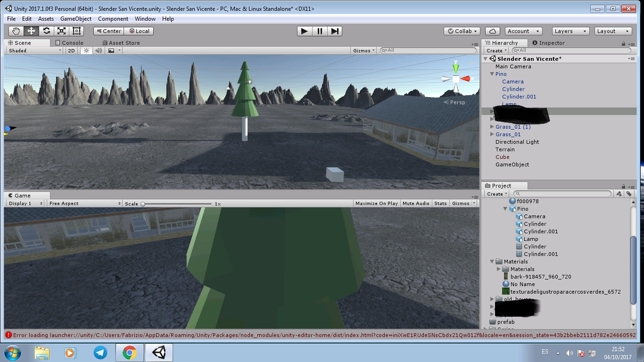Open the Component menu

click(x=113, y=19)
